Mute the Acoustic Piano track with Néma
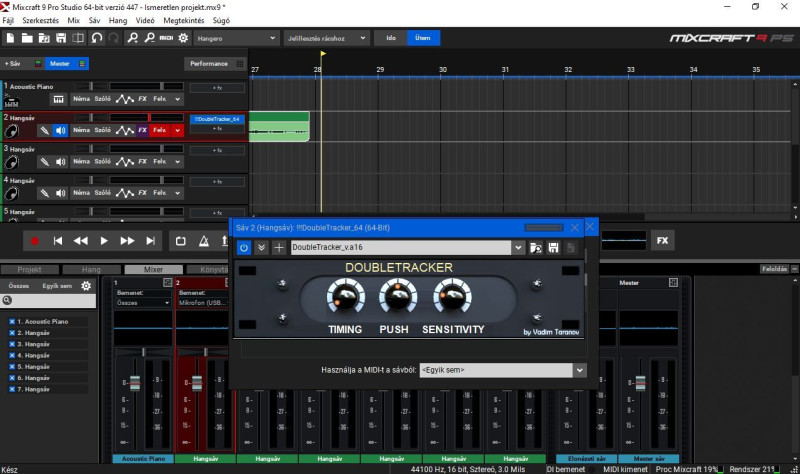 [82, 99]
